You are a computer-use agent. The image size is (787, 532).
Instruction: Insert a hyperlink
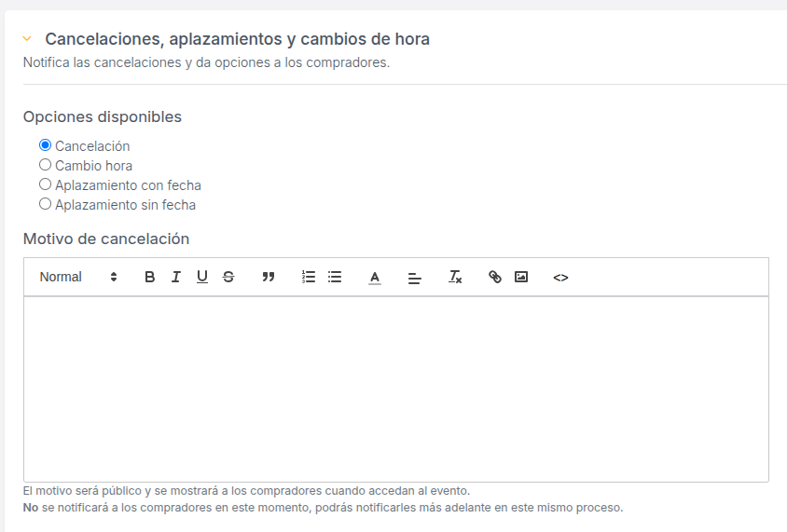[x=495, y=277]
